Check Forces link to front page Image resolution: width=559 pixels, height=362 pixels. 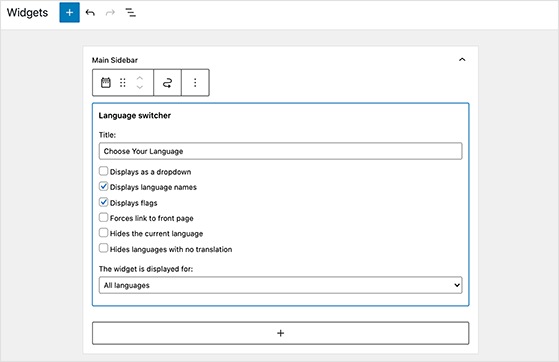pyautogui.click(x=103, y=217)
